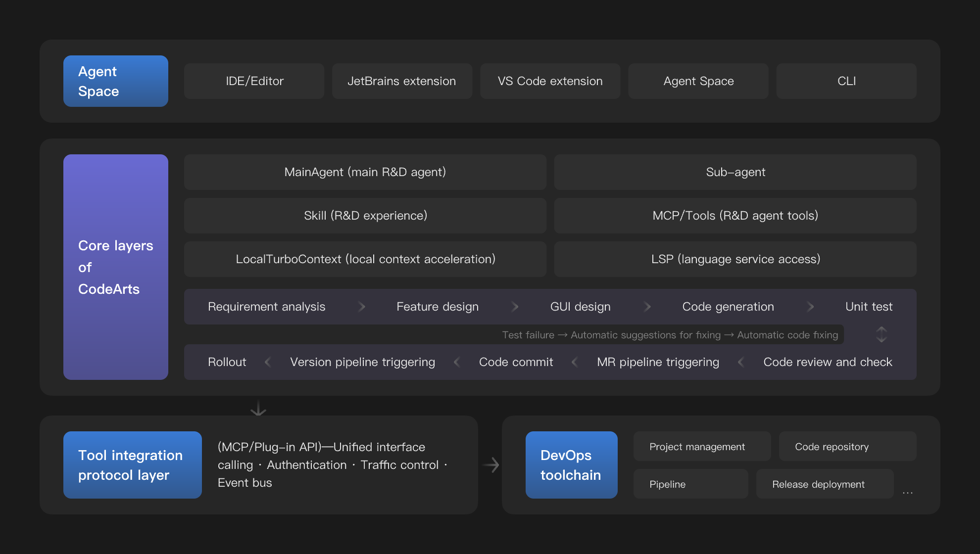Select the Project management box
Screen dimensions: 980x554
(702, 446)
